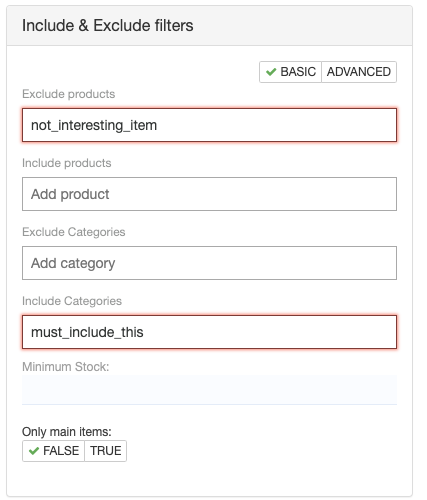Click the Exclude products label
Screen dimensions: 427x500
pos(68,94)
